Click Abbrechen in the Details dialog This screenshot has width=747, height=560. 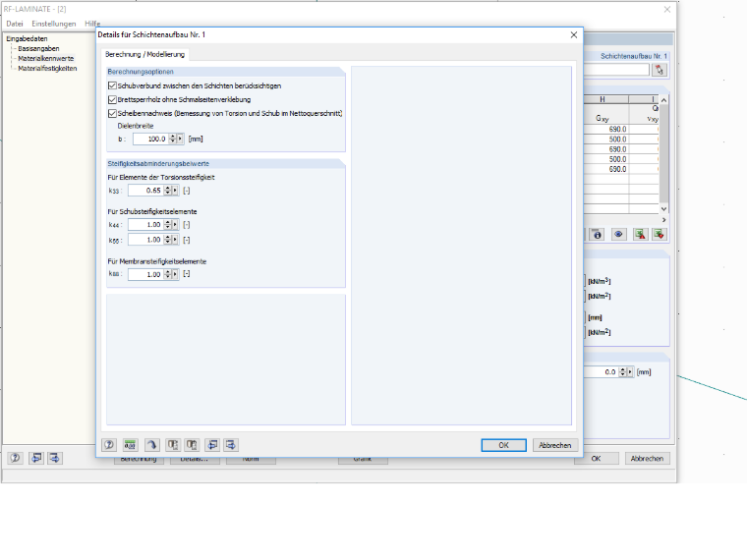555,445
